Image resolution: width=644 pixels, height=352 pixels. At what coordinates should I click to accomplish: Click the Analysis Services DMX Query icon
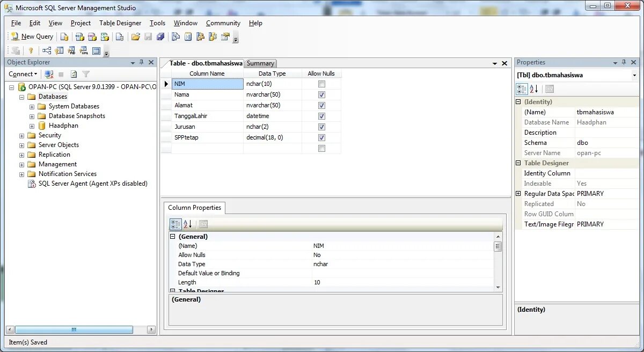92,36
